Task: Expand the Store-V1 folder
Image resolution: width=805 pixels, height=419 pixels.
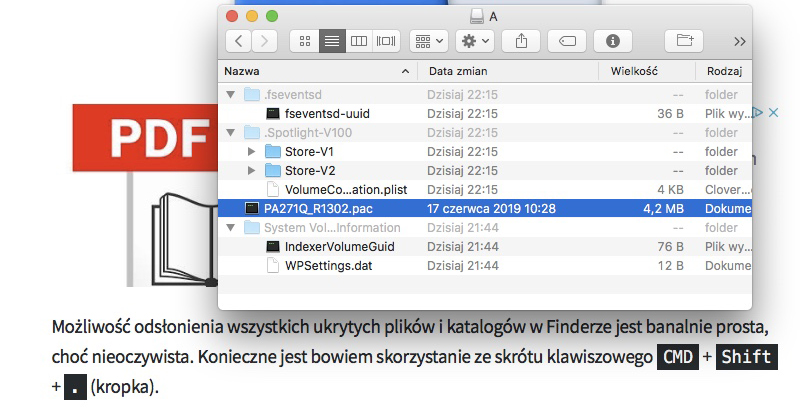Action: [x=252, y=151]
